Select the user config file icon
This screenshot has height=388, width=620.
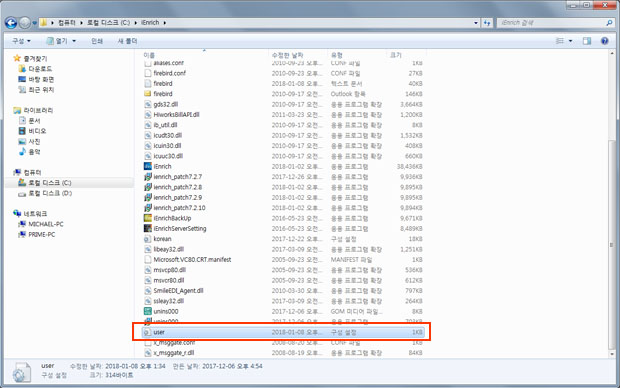coord(147,332)
